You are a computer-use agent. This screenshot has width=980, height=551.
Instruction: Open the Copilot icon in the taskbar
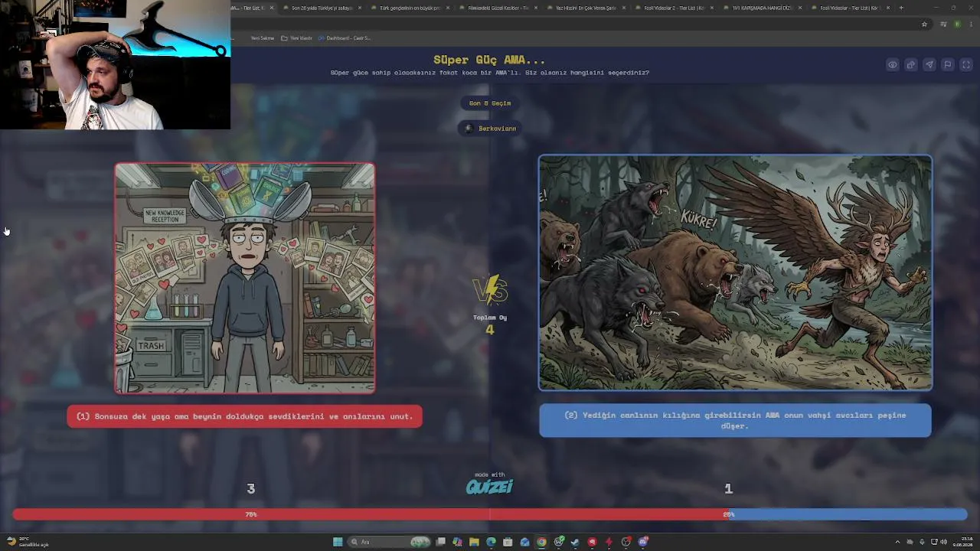pyautogui.click(x=457, y=542)
